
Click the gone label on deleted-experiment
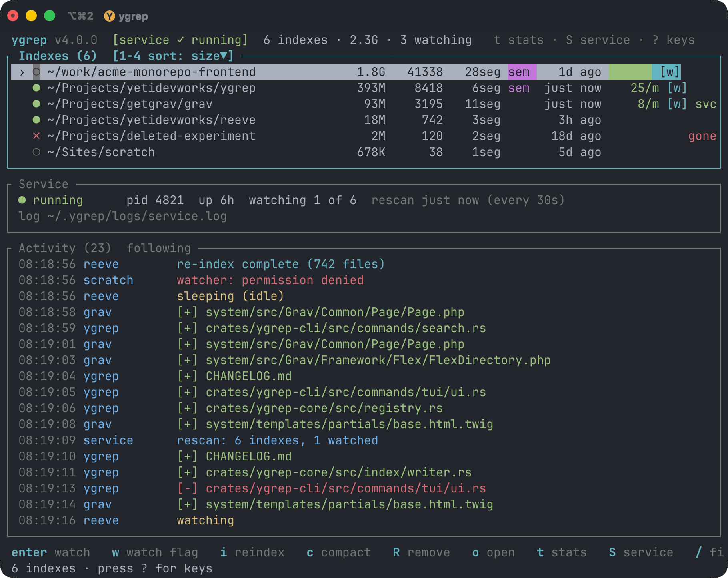(702, 136)
